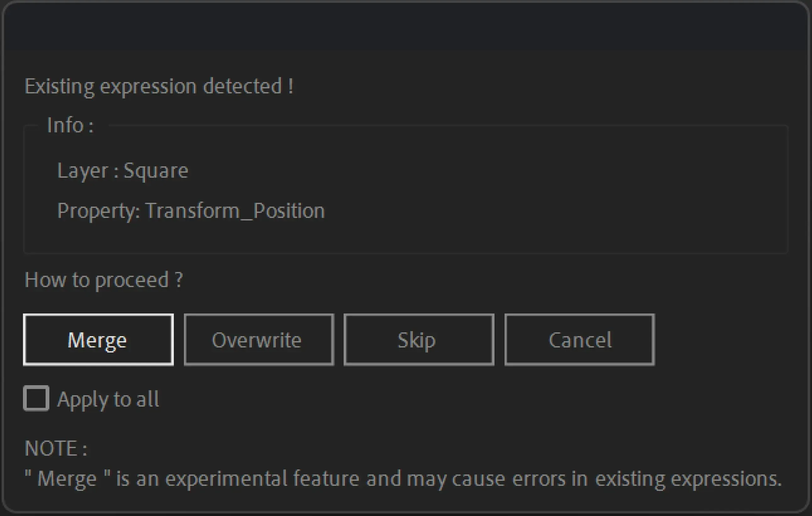Cancel the expression dialog
Screen dimensions: 812x516
tap(580, 340)
